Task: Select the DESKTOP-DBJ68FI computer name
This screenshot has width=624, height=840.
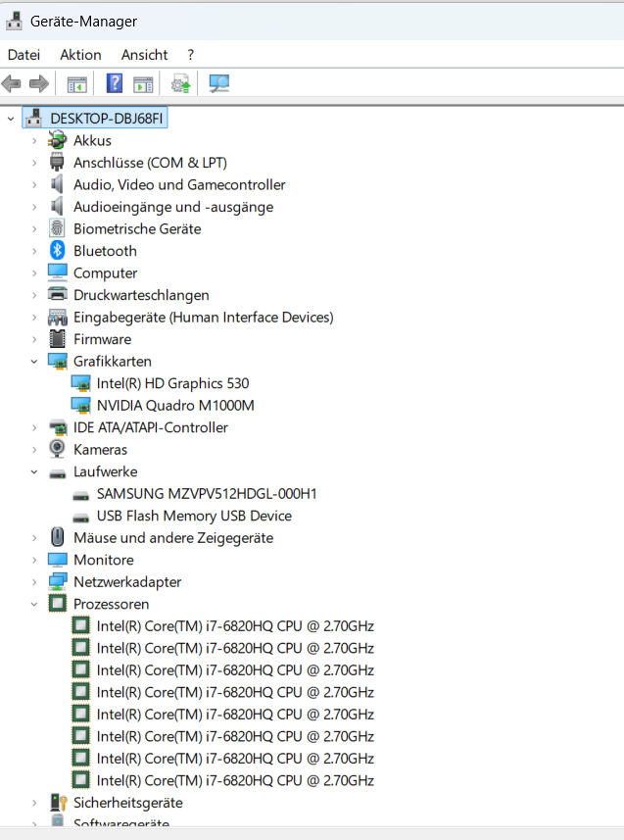Action: tap(107, 119)
